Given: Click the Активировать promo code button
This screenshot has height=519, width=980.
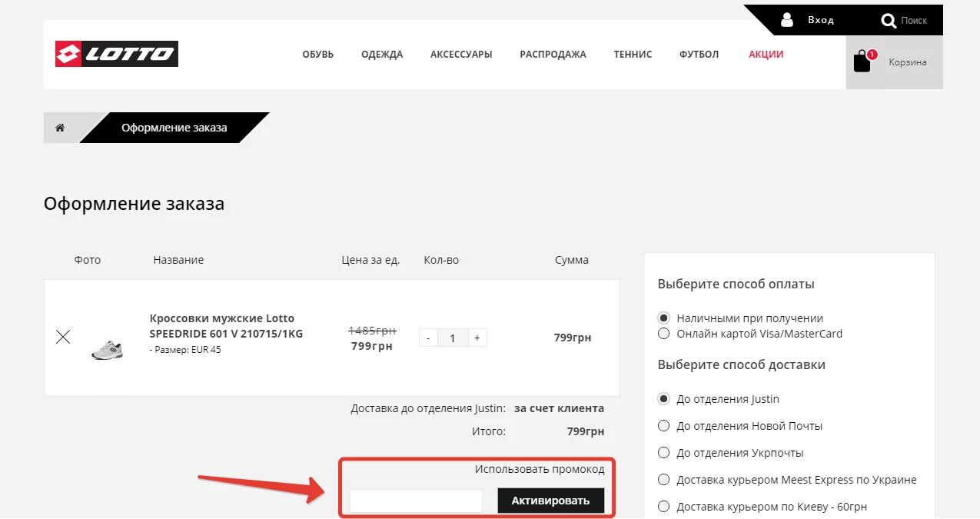Looking at the screenshot, I should pyautogui.click(x=550, y=501).
